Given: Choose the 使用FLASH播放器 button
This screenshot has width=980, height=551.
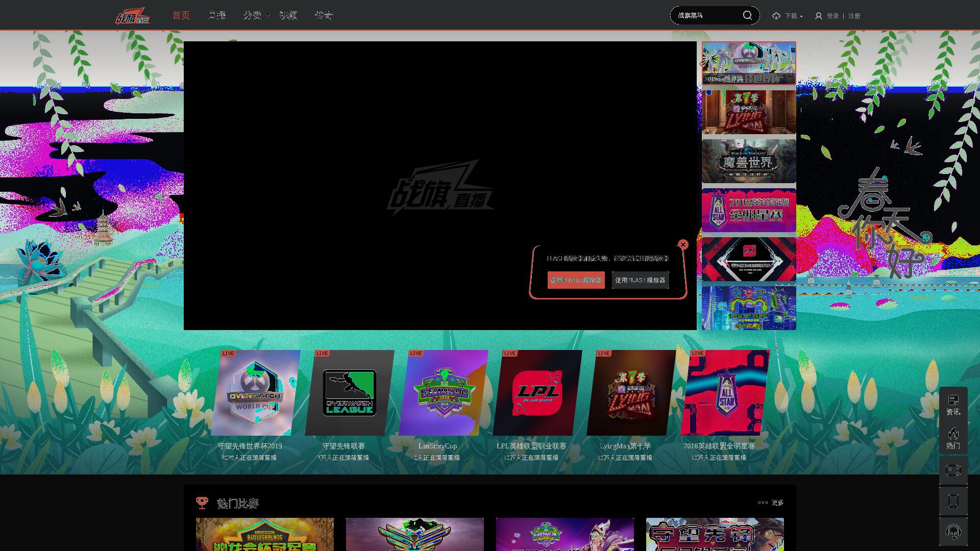Looking at the screenshot, I should [x=641, y=280].
